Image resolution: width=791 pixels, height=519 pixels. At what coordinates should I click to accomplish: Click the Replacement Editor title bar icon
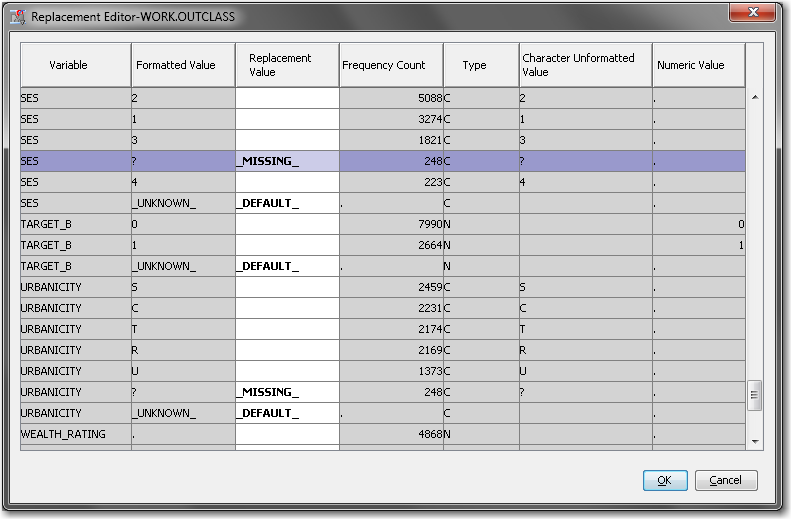click(17, 17)
